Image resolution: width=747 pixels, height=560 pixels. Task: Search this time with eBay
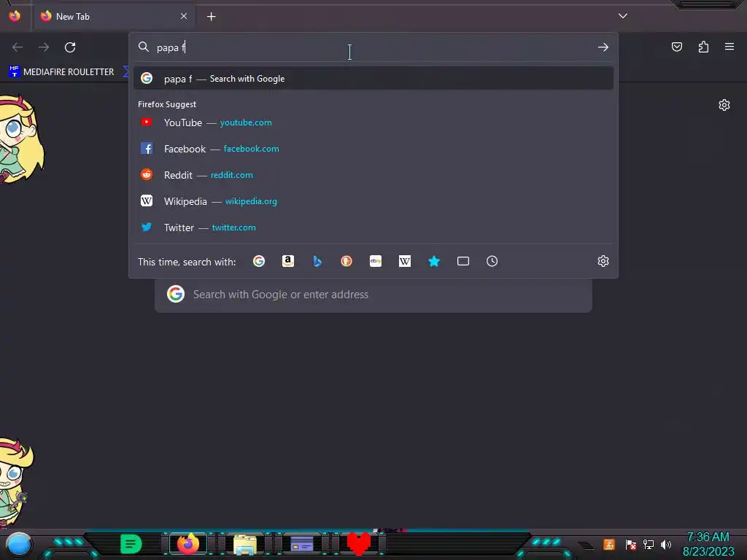pyautogui.click(x=376, y=261)
